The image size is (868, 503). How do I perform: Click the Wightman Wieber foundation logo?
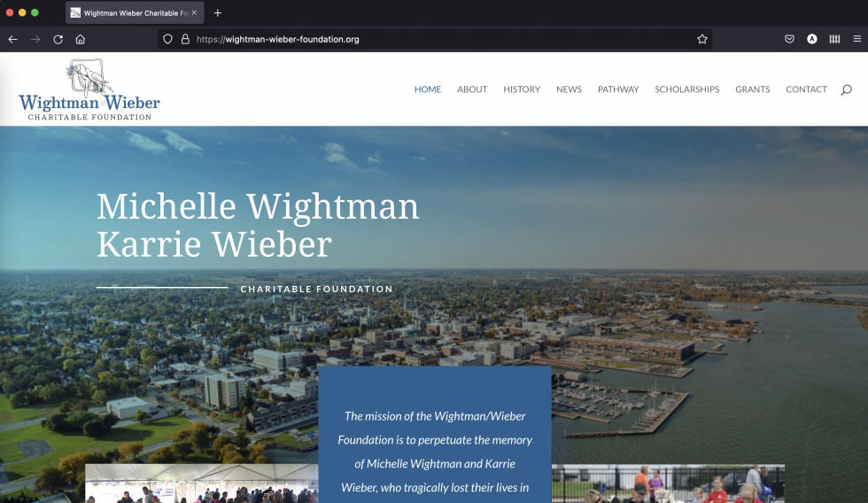tap(89, 90)
